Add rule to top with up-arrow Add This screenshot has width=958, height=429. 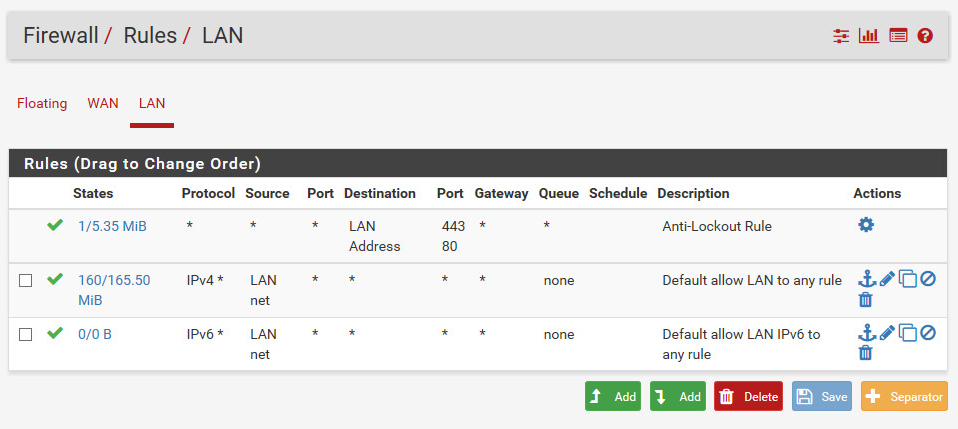[613, 397]
